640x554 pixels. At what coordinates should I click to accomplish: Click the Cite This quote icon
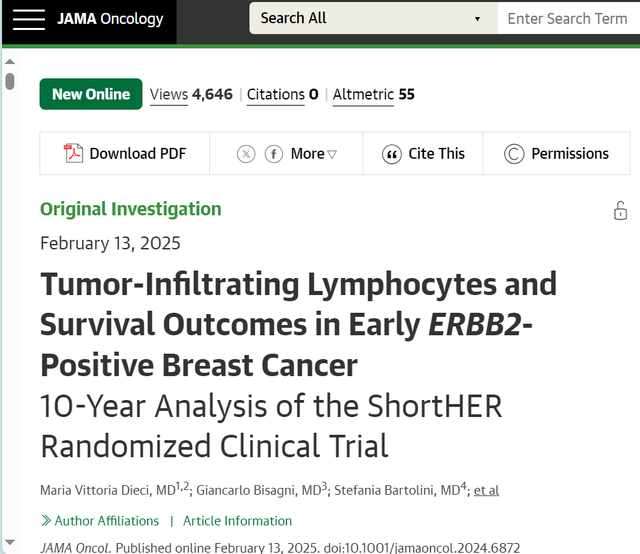tap(391, 154)
